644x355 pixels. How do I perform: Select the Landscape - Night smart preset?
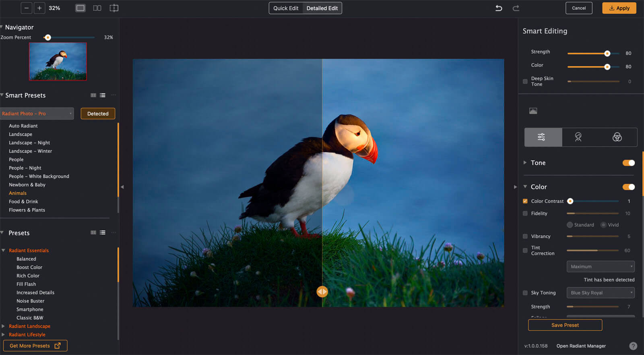29,143
